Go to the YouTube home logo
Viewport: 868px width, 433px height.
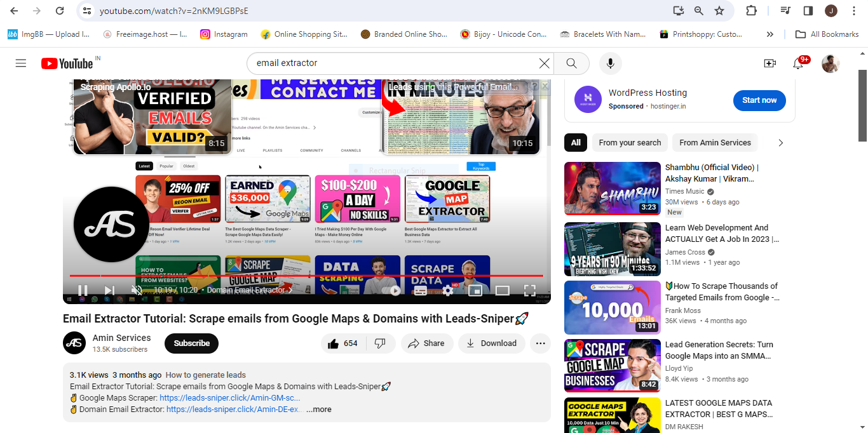(x=67, y=63)
